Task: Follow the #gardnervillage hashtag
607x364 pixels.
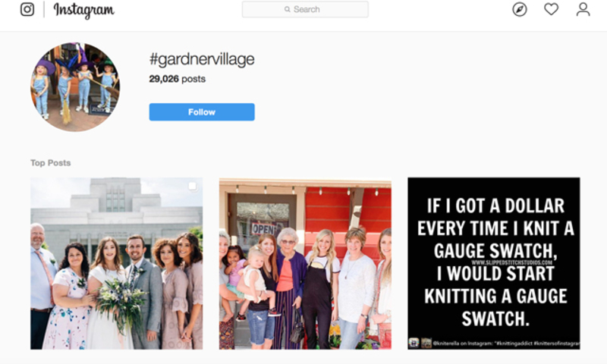Action: [x=202, y=111]
